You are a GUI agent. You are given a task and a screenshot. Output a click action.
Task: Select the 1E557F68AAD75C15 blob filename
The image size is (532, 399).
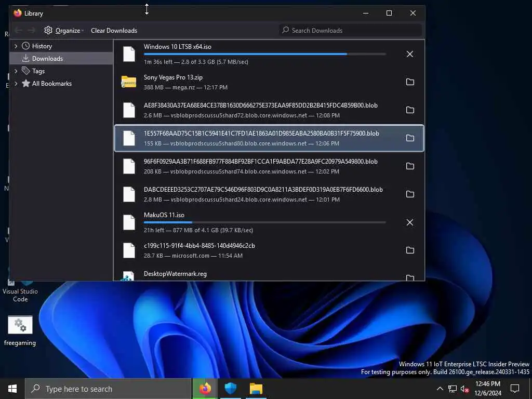pos(261,134)
